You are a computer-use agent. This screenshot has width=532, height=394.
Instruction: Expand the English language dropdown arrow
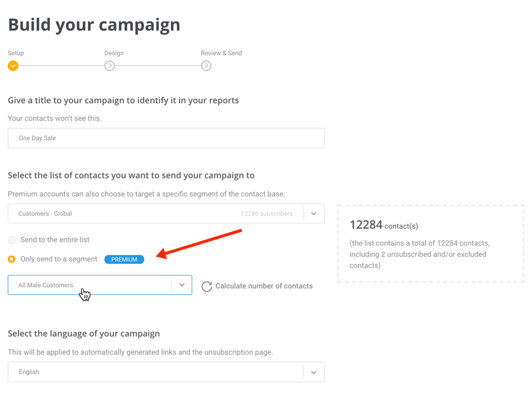click(313, 372)
